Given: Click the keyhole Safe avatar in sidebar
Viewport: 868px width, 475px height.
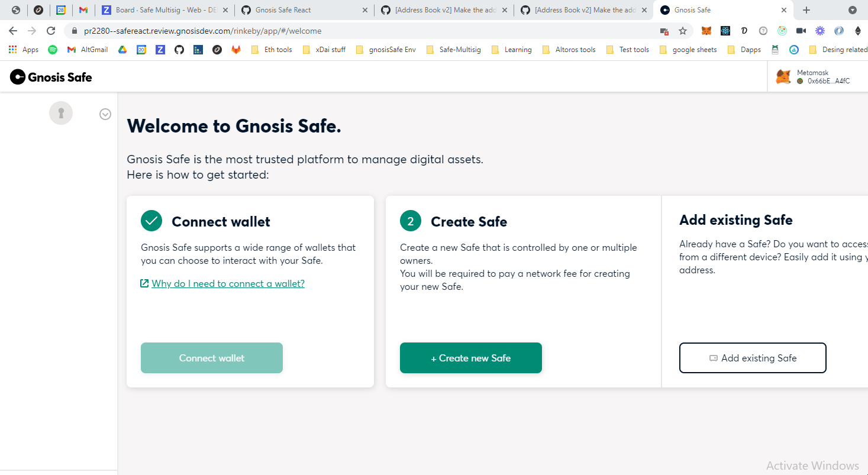Looking at the screenshot, I should (61, 112).
